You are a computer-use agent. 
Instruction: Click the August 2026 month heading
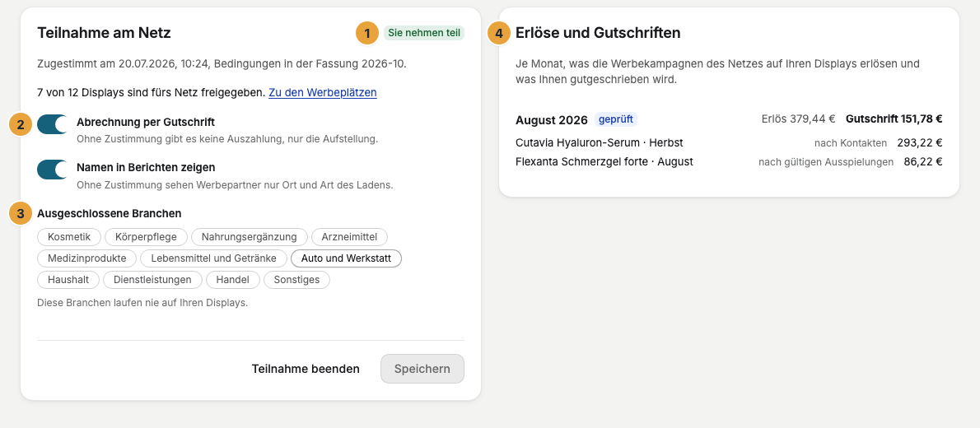tap(552, 120)
